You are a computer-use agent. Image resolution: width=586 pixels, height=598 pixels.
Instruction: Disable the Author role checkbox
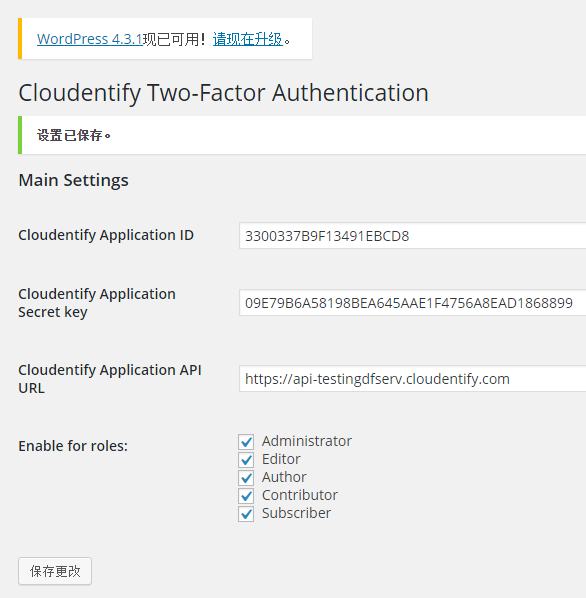click(246, 477)
